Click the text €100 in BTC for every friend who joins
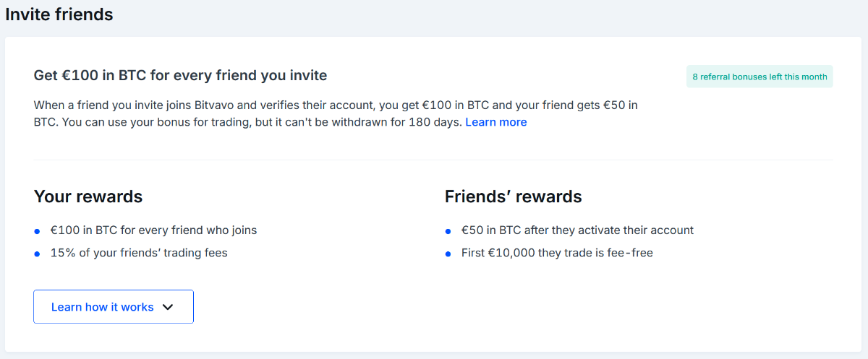 click(153, 230)
